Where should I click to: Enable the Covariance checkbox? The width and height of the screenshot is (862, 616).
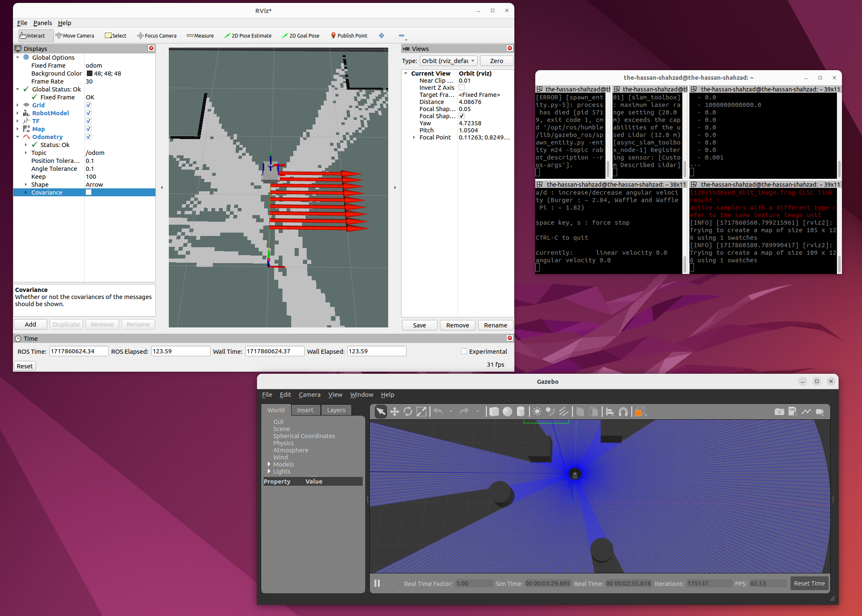pos(89,193)
